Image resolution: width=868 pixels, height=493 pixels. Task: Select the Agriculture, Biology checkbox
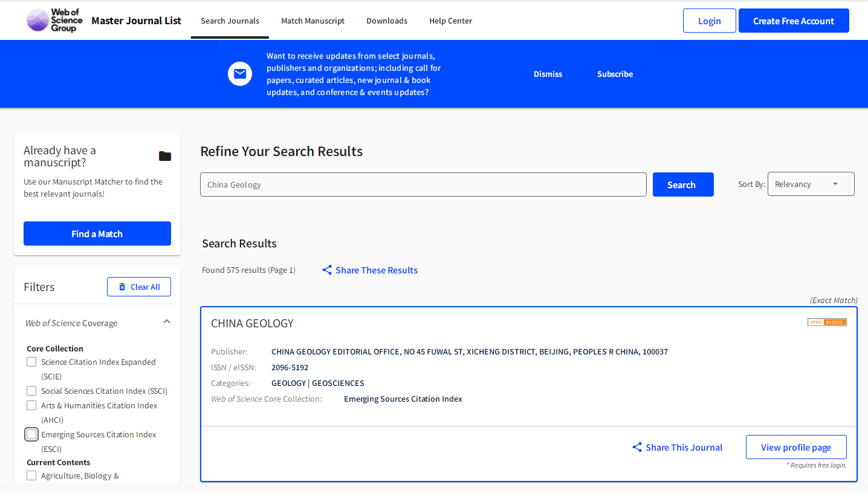31,475
